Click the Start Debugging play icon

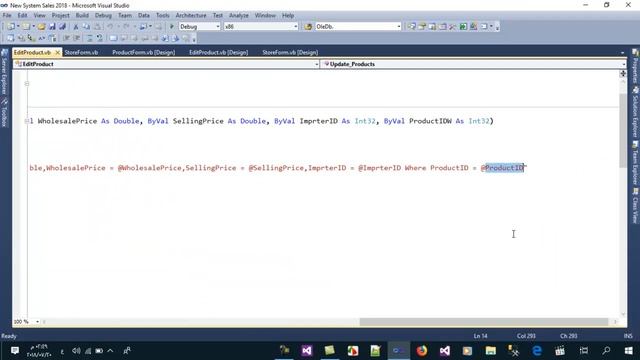click(x=172, y=27)
